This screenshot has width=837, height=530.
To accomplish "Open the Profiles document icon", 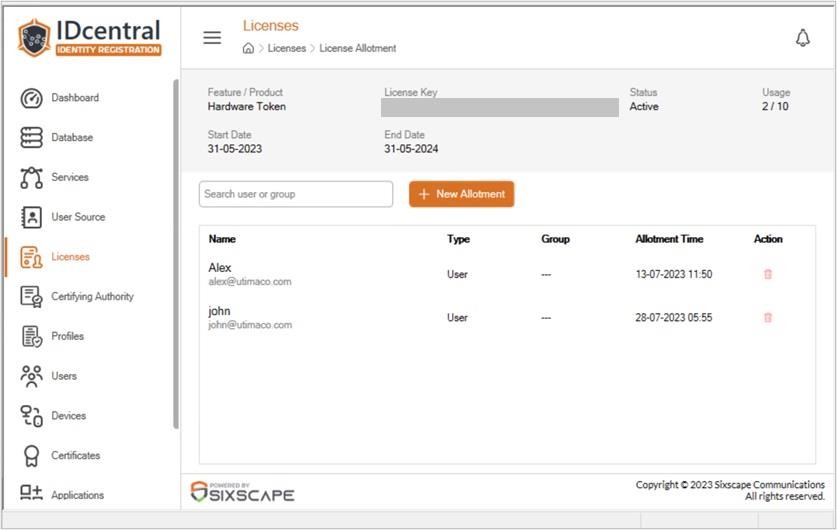I will coord(31,336).
